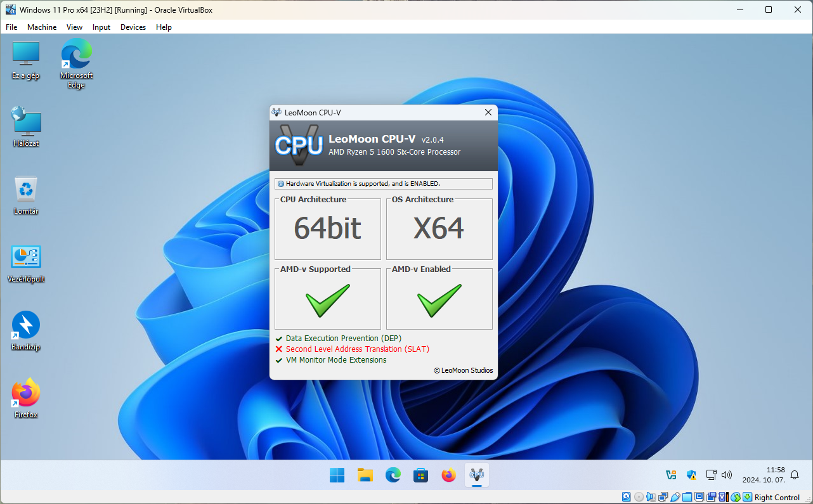
Task: Click the mouse integration status icon
Action: point(736,497)
